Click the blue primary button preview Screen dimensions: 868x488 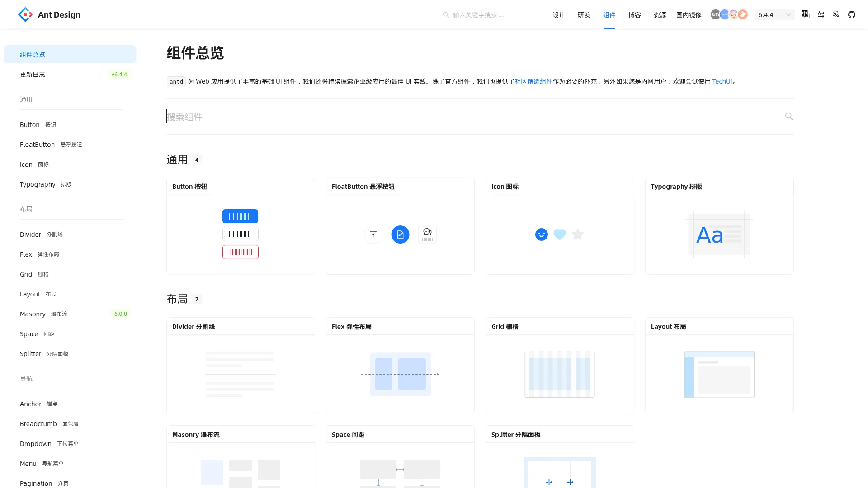240,216
